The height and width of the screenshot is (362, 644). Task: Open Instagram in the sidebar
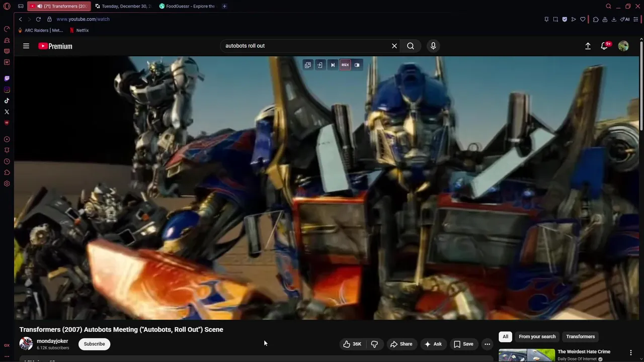click(x=7, y=89)
